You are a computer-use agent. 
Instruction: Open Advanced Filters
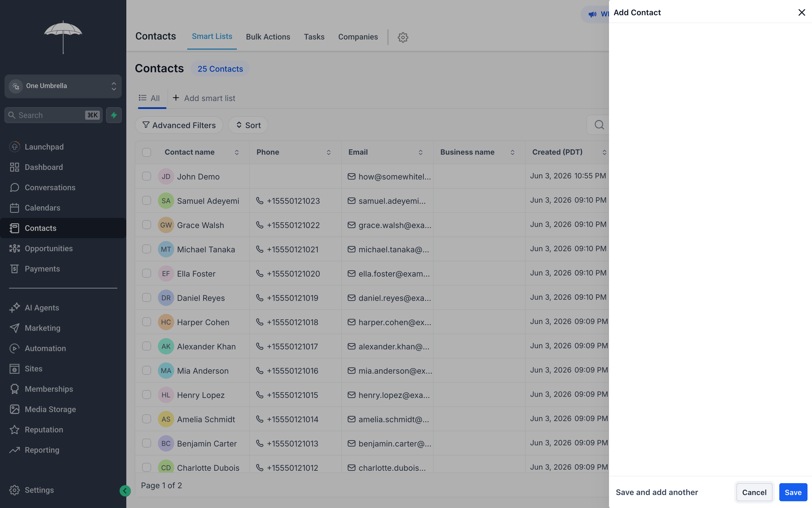(179, 125)
